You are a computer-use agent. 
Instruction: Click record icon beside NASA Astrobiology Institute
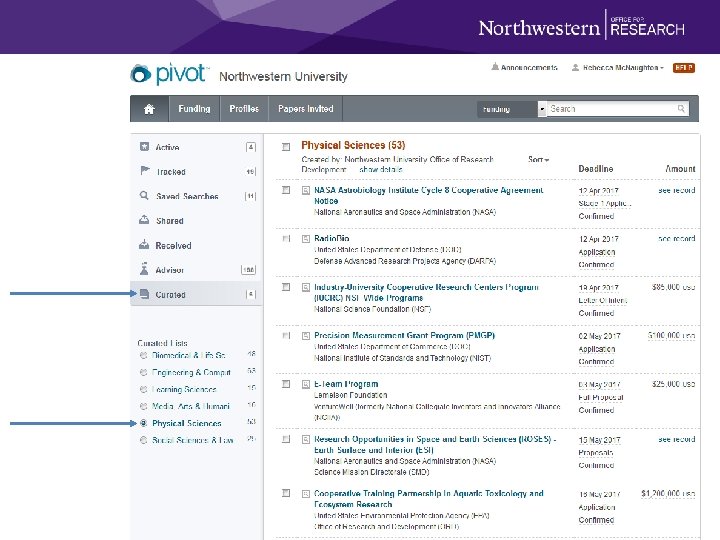click(x=306, y=190)
